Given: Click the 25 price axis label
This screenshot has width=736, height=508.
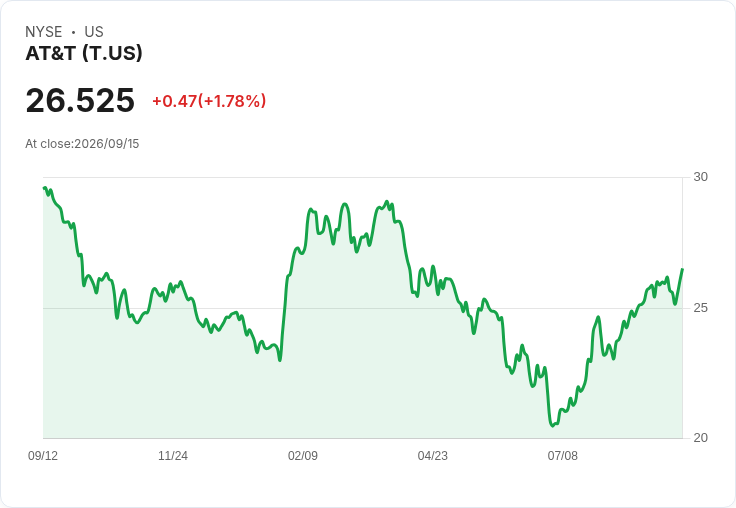Looking at the screenshot, I should (x=700, y=308).
